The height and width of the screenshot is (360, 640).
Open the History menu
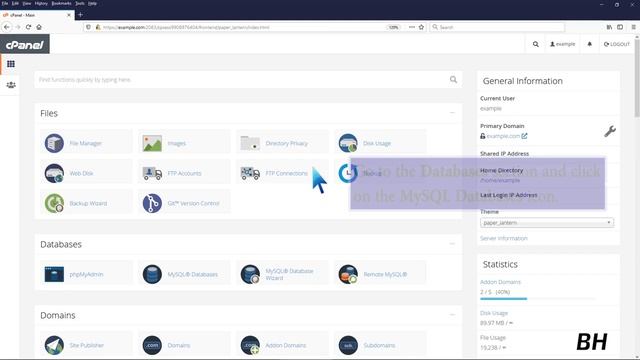[x=41, y=3]
